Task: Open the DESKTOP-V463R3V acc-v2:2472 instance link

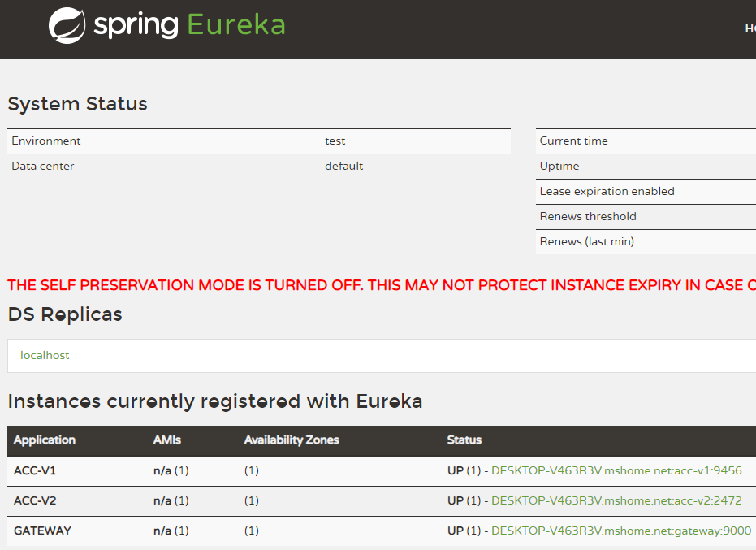Action: point(616,500)
